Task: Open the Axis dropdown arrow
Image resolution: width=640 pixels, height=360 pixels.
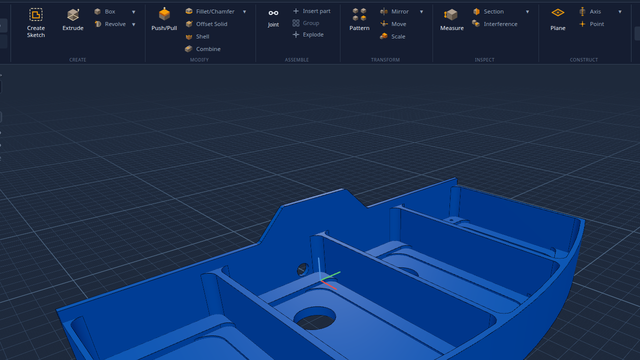Action: (620, 12)
